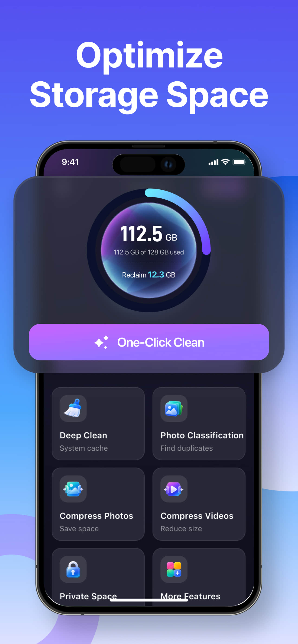The width and height of the screenshot is (298, 644).
Task: Open the Deep Clean label
Action: click(83, 436)
